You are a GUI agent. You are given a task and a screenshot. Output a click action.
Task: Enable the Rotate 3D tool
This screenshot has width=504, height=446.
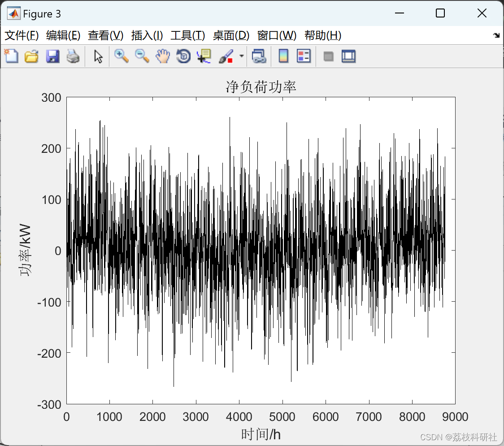[183, 56]
